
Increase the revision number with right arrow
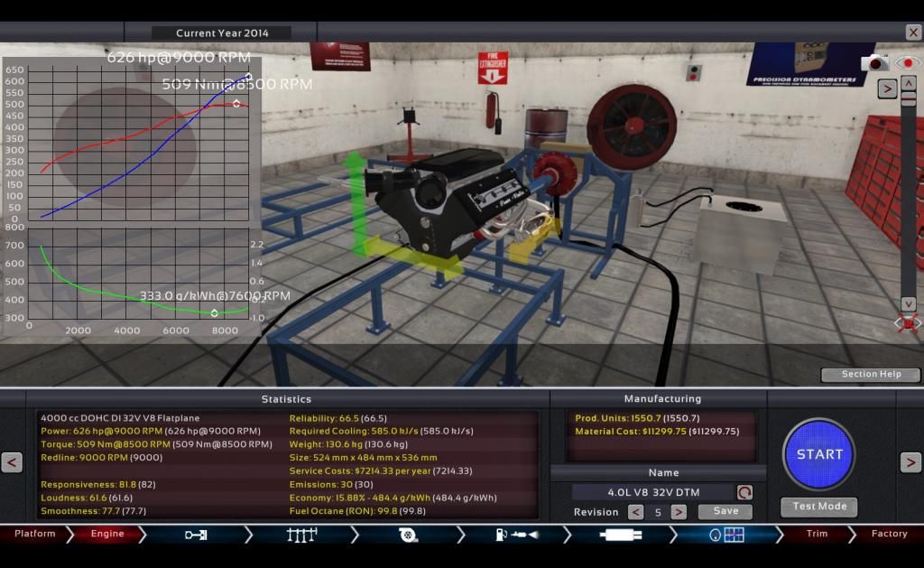[x=679, y=512]
